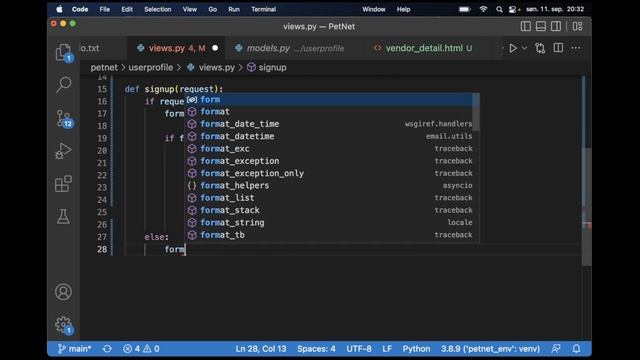Click Synchronize Changes icon in status bar
Screen dimensions: 640x360
(x=107, y=349)
